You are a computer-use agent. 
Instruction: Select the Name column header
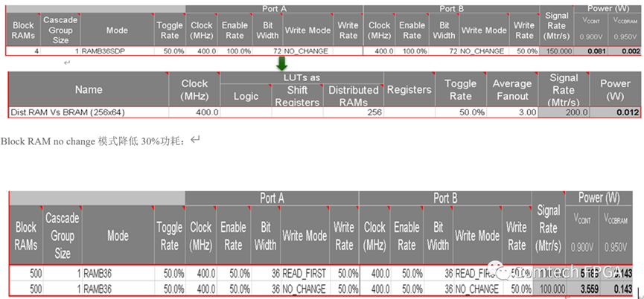[x=88, y=89]
